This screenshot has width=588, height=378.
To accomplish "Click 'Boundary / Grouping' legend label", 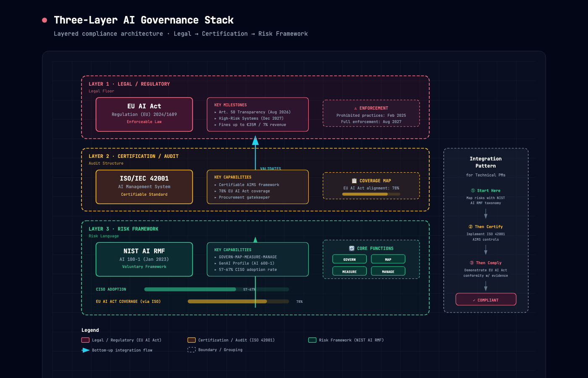I will (220, 350).
